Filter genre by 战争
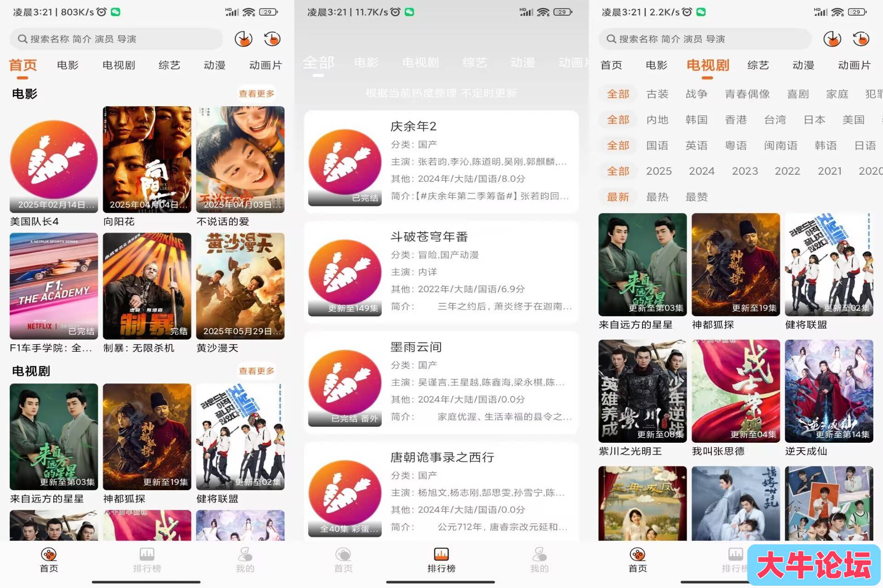 [696, 94]
